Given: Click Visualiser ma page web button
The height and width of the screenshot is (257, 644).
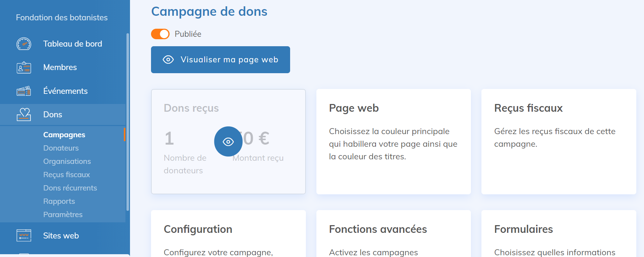Looking at the screenshot, I should pos(220,60).
